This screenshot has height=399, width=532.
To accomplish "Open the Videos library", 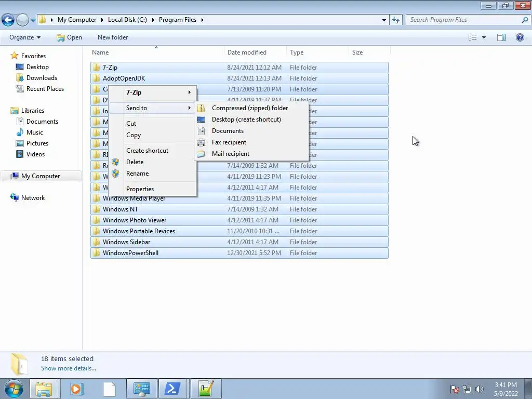I will pos(35,154).
